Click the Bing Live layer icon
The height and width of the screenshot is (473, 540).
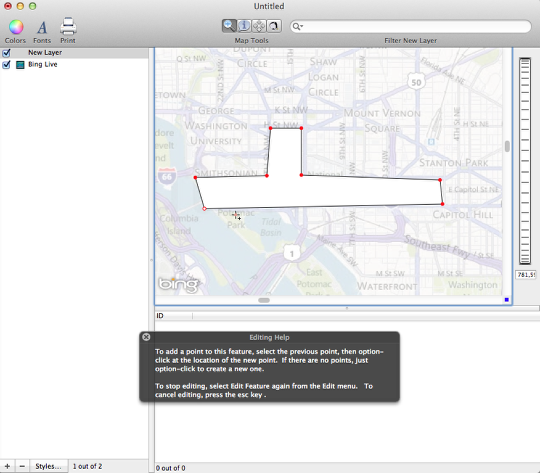pyautogui.click(x=20, y=65)
